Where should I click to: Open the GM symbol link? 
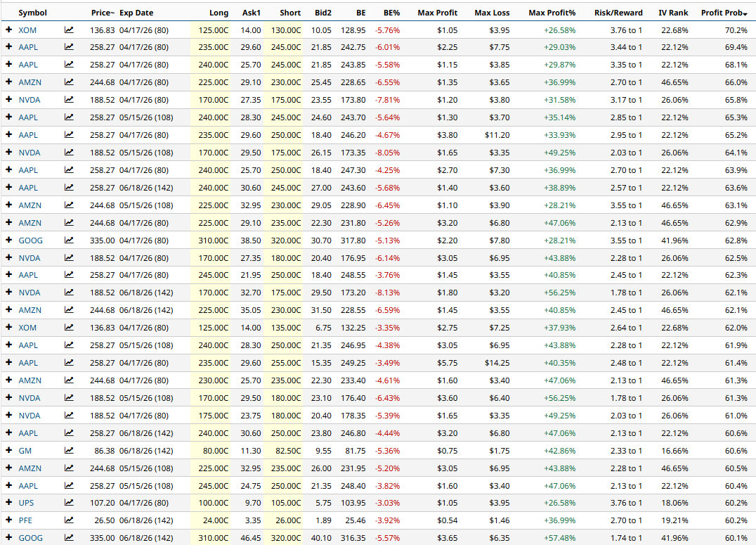click(25, 451)
